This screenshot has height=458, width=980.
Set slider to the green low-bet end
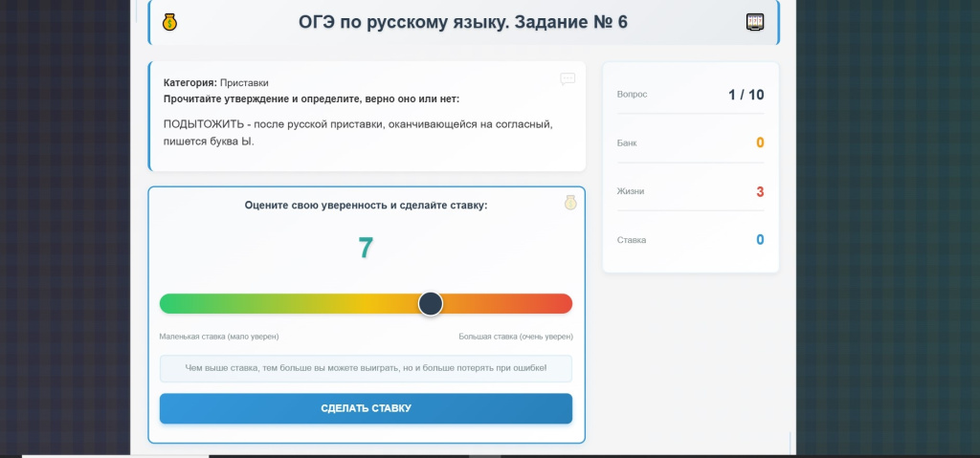point(164,304)
